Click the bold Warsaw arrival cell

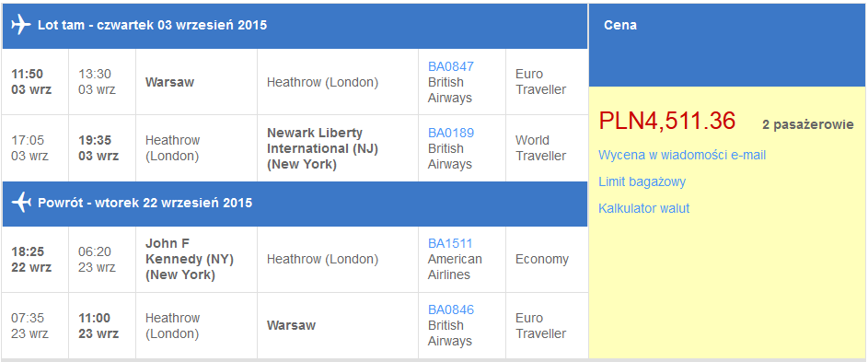tap(338, 325)
